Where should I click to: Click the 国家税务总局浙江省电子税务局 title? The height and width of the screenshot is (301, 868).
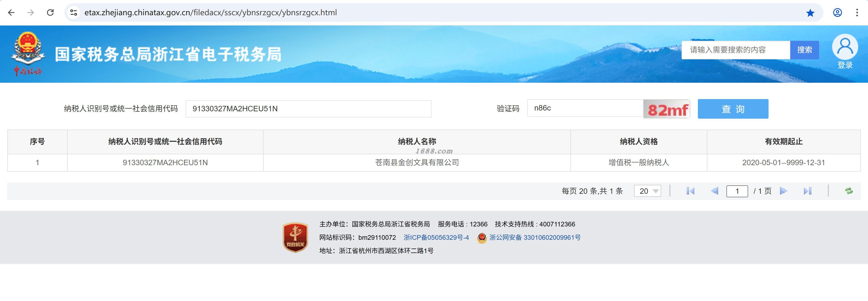pos(168,54)
